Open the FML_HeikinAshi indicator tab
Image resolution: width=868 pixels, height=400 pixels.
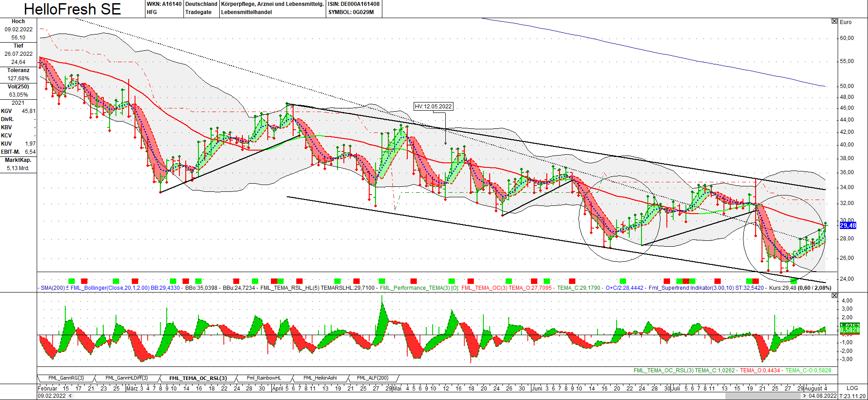coord(320,378)
